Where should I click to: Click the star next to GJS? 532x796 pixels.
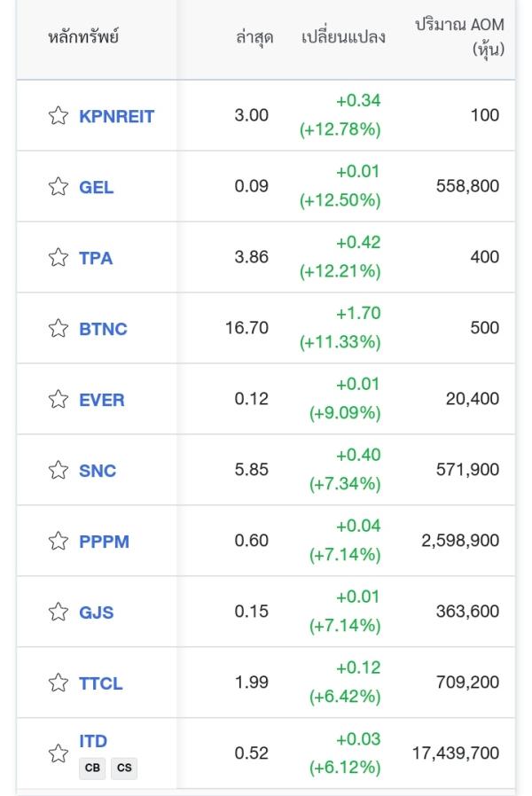click(59, 612)
